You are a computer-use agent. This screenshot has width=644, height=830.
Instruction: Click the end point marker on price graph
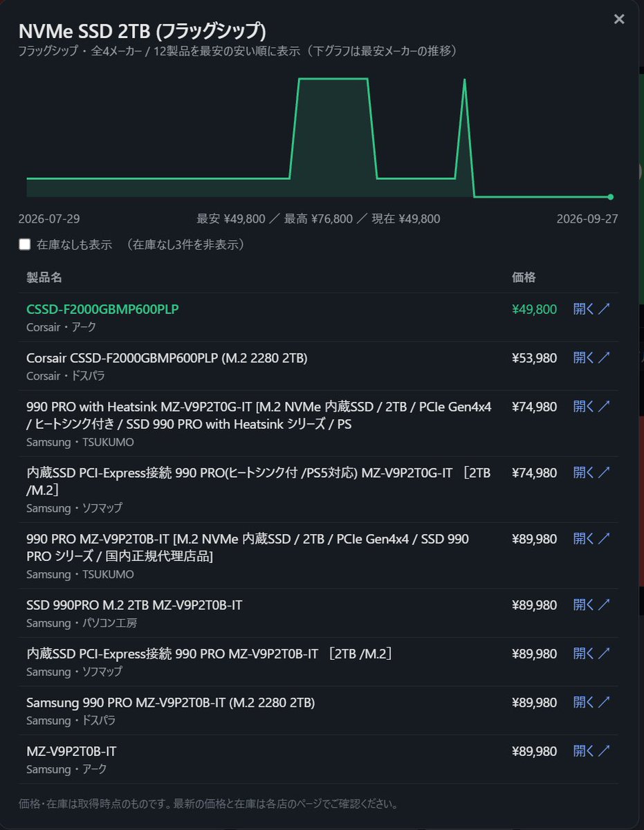[x=610, y=197]
